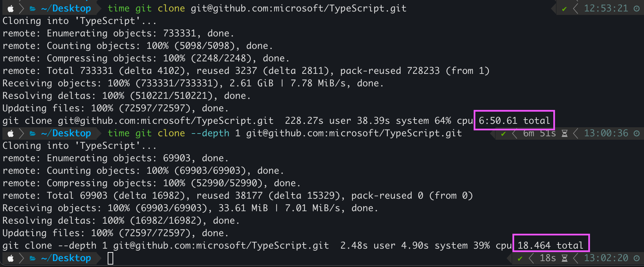The image size is (644, 267).
Task: Click the highlighted 6:50.61 total time
Action: (514, 121)
